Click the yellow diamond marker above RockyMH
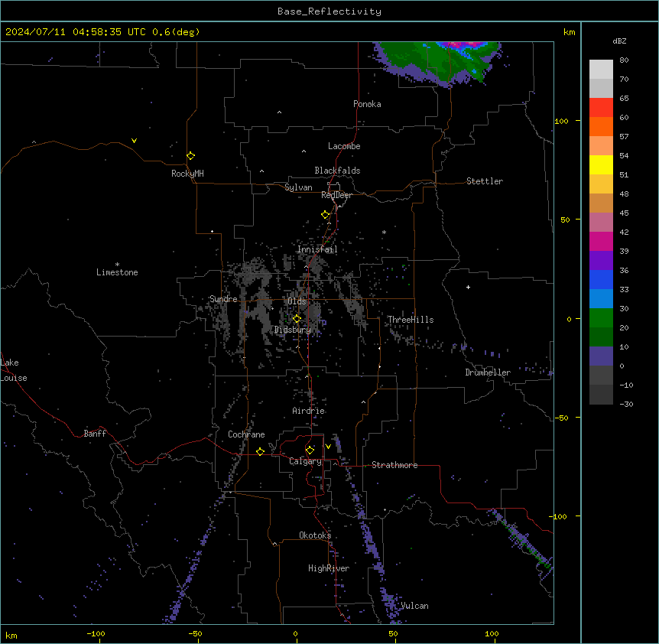The image size is (659, 644). tap(190, 155)
